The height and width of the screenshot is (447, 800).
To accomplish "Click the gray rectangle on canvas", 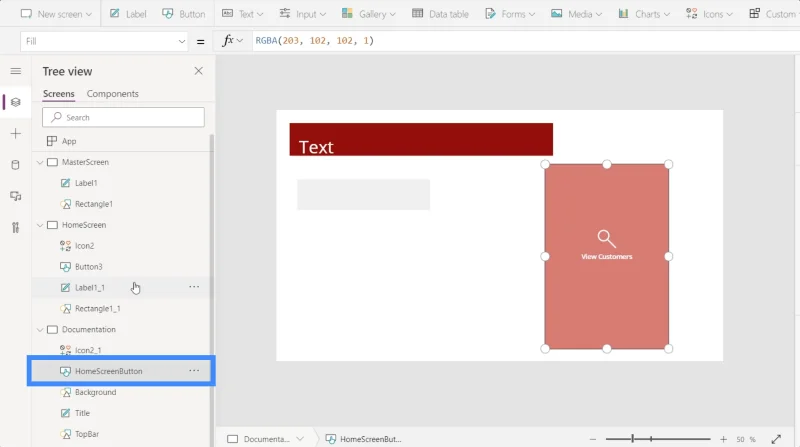I will pyautogui.click(x=363, y=194).
